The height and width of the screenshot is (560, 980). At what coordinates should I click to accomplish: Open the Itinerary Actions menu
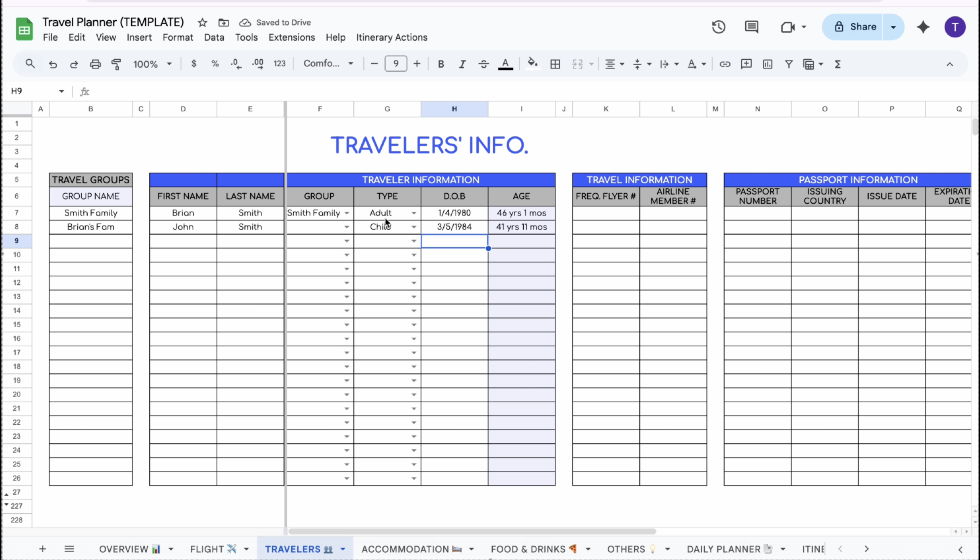tap(392, 37)
